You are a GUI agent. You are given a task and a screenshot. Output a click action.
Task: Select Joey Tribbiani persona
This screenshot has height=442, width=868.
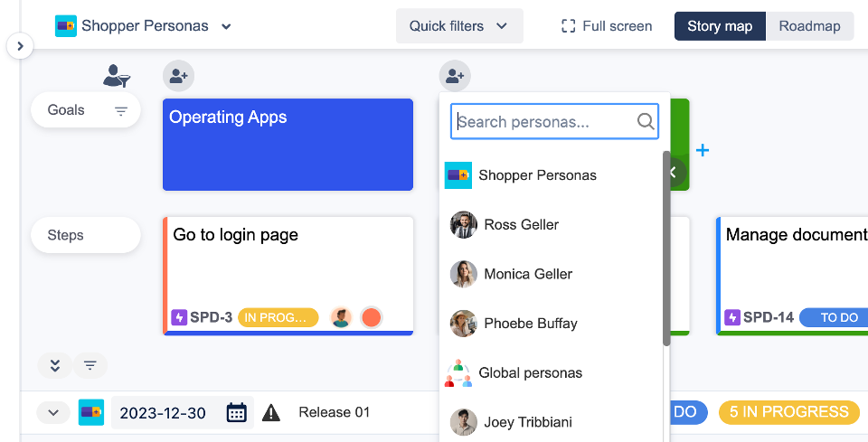point(551,422)
